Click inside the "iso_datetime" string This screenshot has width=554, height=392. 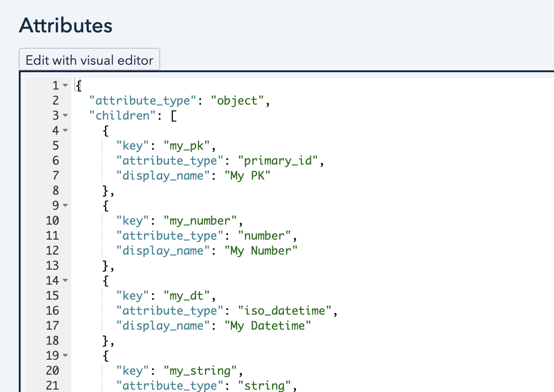[x=287, y=311]
